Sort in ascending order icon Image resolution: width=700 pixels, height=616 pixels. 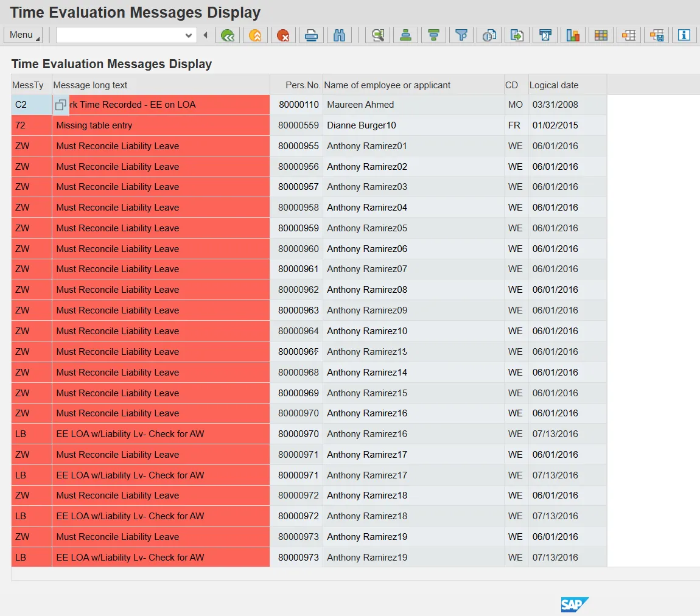click(x=405, y=35)
